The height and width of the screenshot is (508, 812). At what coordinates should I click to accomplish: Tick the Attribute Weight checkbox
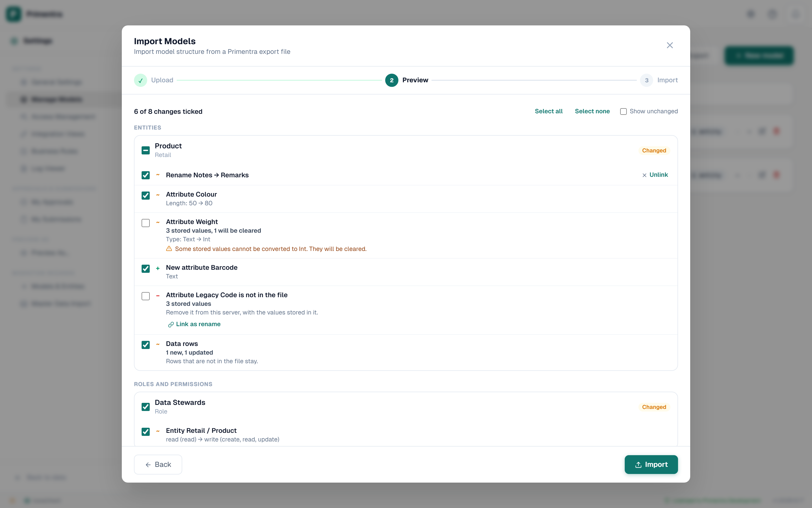(x=146, y=223)
